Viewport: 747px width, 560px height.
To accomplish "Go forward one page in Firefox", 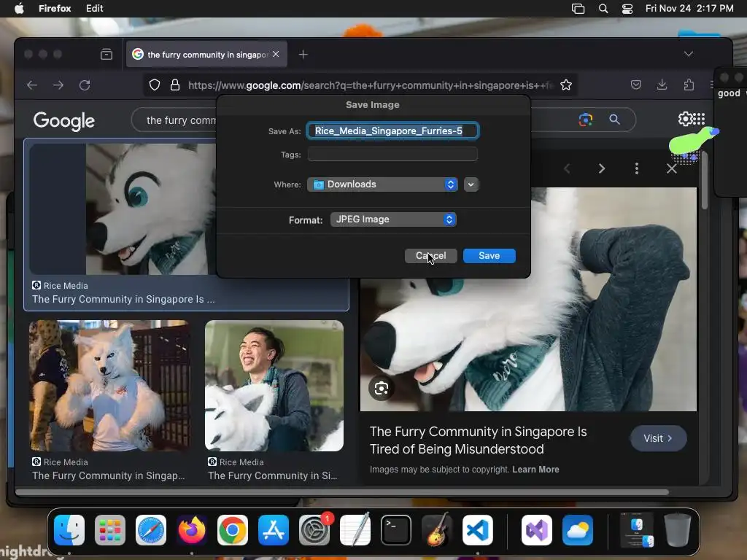I will tap(58, 85).
